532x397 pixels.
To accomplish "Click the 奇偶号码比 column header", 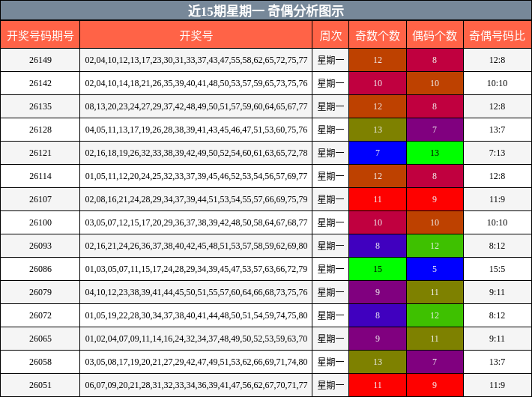I will [497, 35].
